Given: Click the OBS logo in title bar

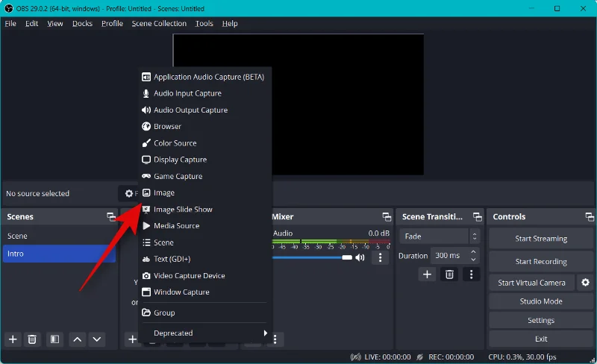Looking at the screenshot, I should (8, 8).
